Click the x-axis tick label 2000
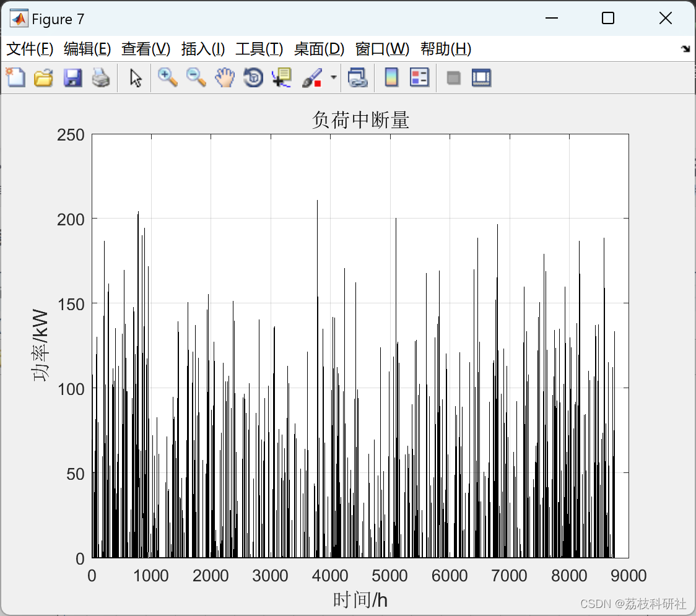This screenshot has width=696, height=616. point(211,576)
